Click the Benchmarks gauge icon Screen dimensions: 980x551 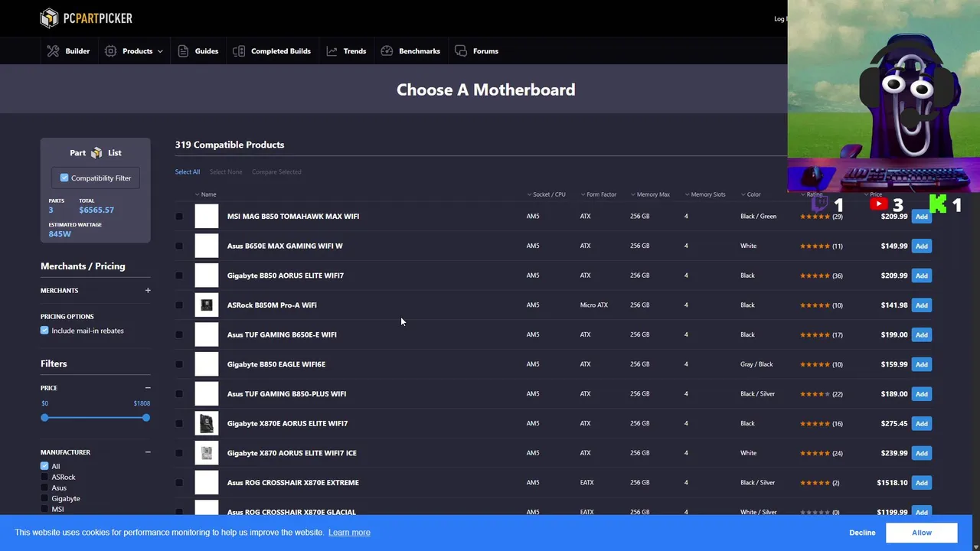click(387, 51)
